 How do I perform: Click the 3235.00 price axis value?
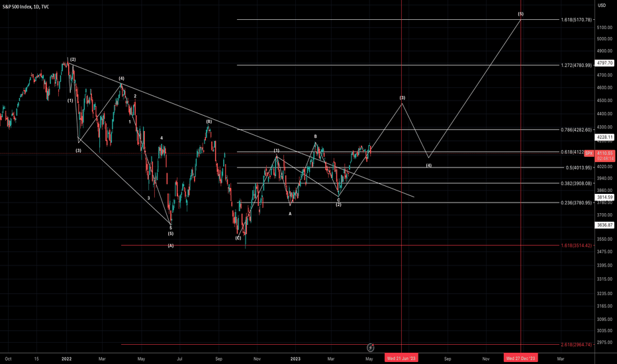(604, 294)
